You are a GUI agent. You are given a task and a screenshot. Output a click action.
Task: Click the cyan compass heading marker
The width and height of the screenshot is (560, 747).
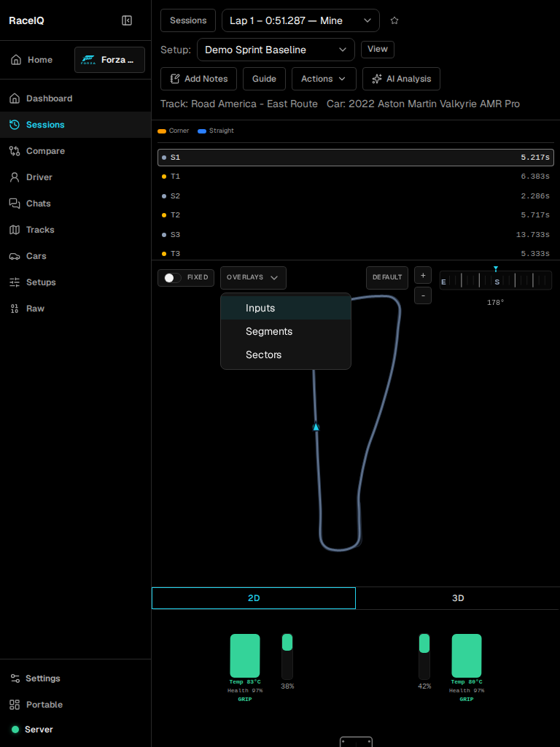496,269
